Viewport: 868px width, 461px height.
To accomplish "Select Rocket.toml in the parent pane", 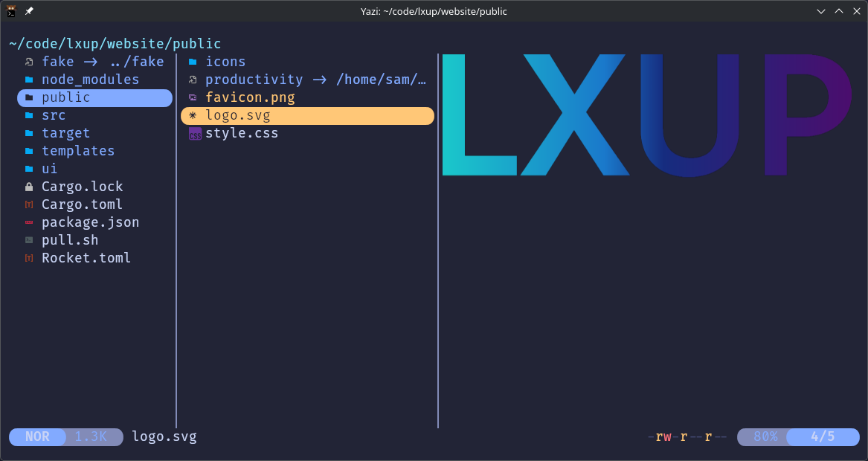I will pyautogui.click(x=86, y=258).
